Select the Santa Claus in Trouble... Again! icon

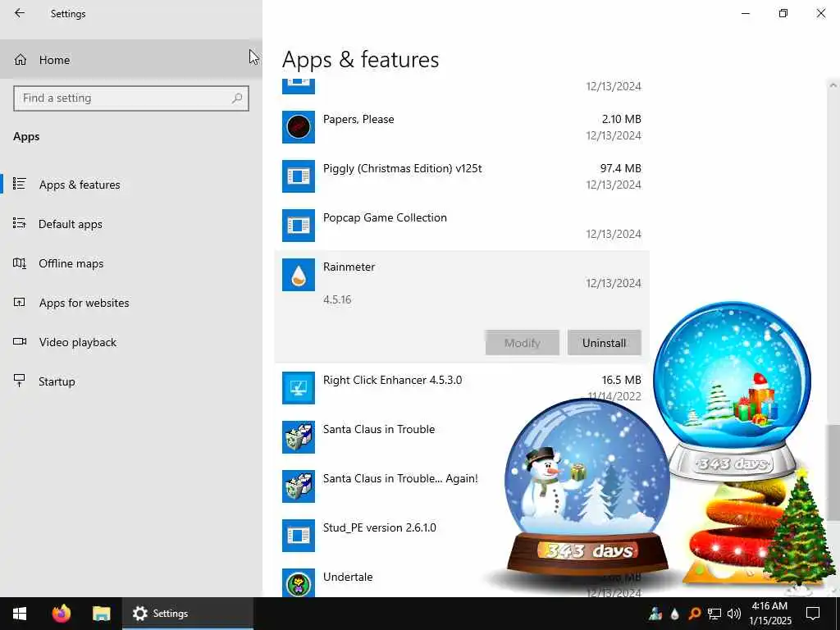pos(299,486)
